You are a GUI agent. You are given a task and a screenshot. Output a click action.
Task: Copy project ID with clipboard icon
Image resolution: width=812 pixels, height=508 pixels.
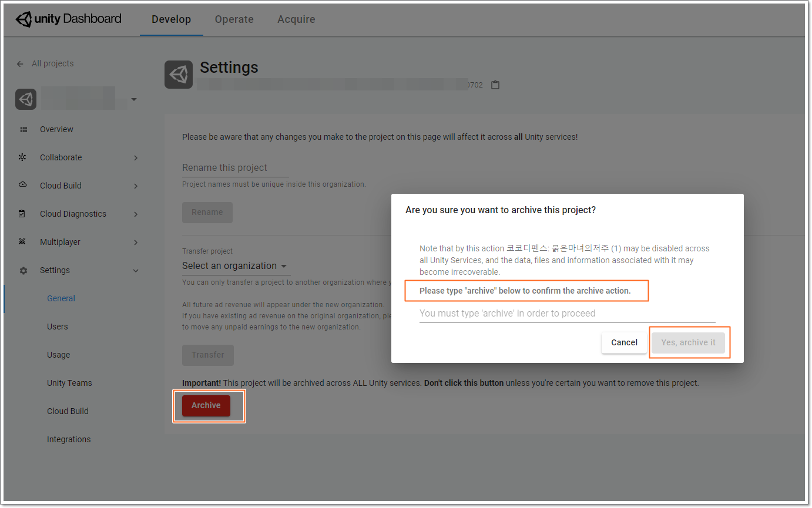pos(495,85)
